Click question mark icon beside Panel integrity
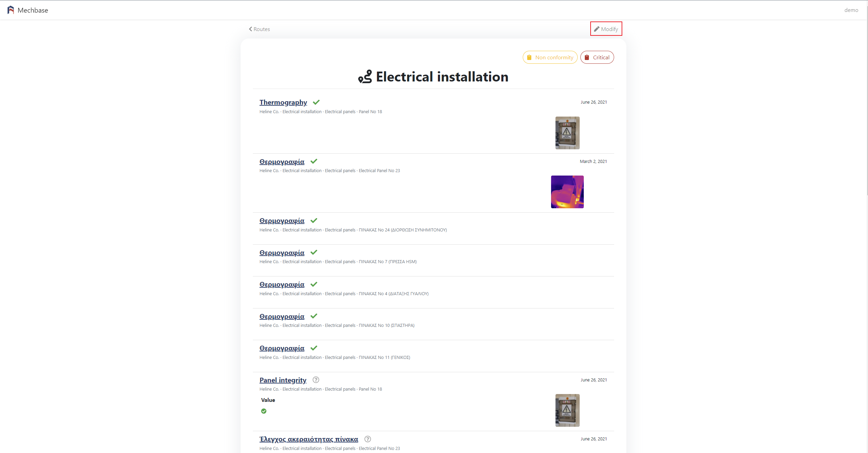Viewport: 868px width, 453px height. coord(316,380)
